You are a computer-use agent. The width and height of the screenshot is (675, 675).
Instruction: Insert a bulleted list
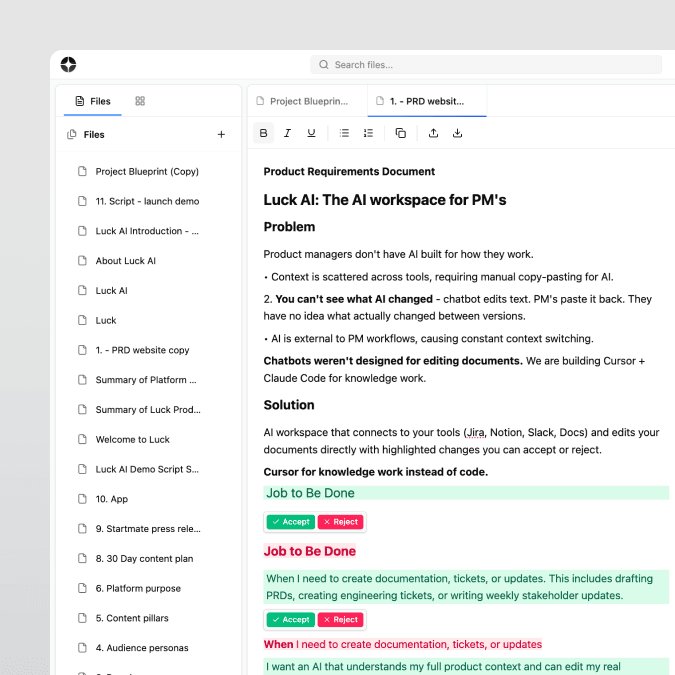click(x=344, y=133)
